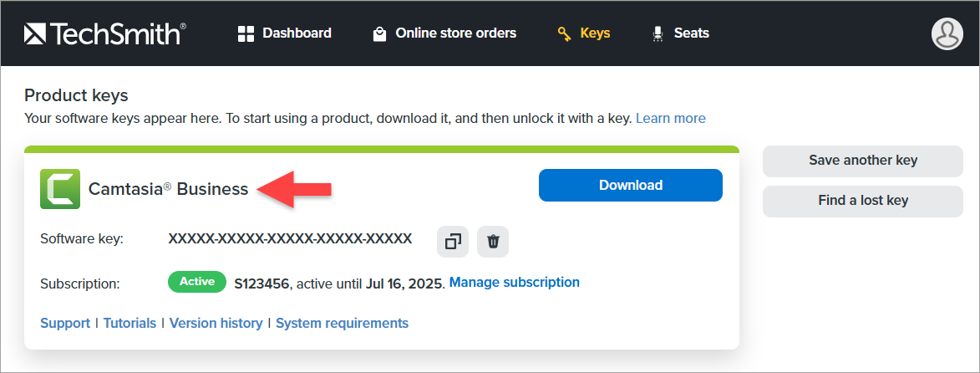This screenshot has width=980, height=373.
Task: Open the Dashboard menu item
Action: coord(297,33)
